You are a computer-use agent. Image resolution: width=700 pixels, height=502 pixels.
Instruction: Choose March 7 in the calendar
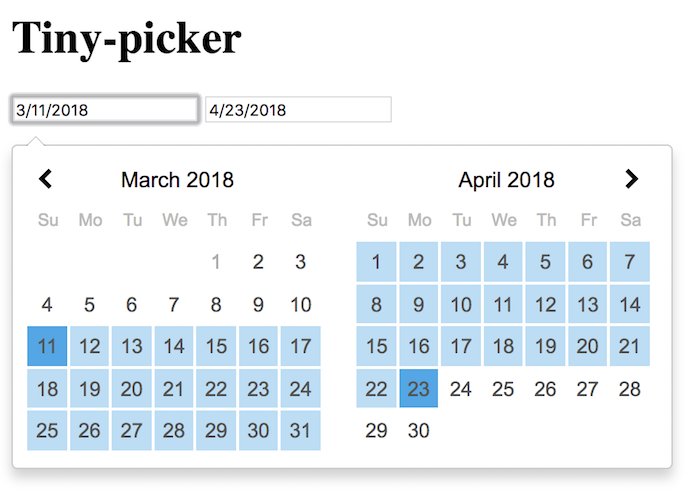[174, 305]
